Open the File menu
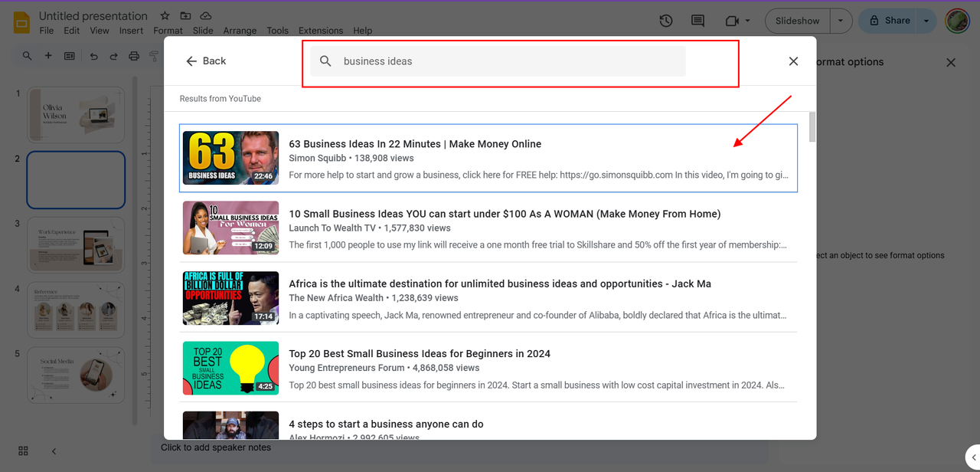The height and width of the screenshot is (472, 980). point(47,31)
